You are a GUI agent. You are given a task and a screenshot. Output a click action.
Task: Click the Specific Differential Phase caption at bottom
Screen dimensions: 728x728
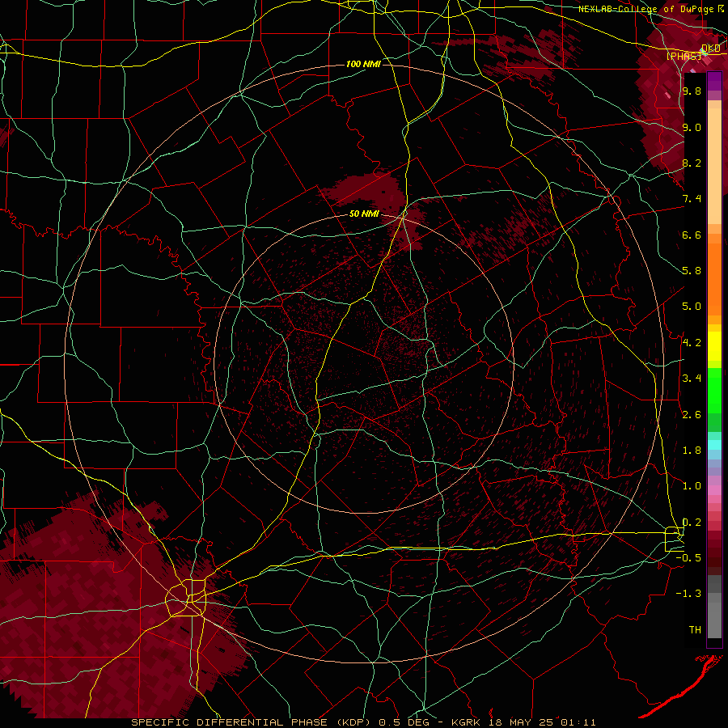coord(363,722)
